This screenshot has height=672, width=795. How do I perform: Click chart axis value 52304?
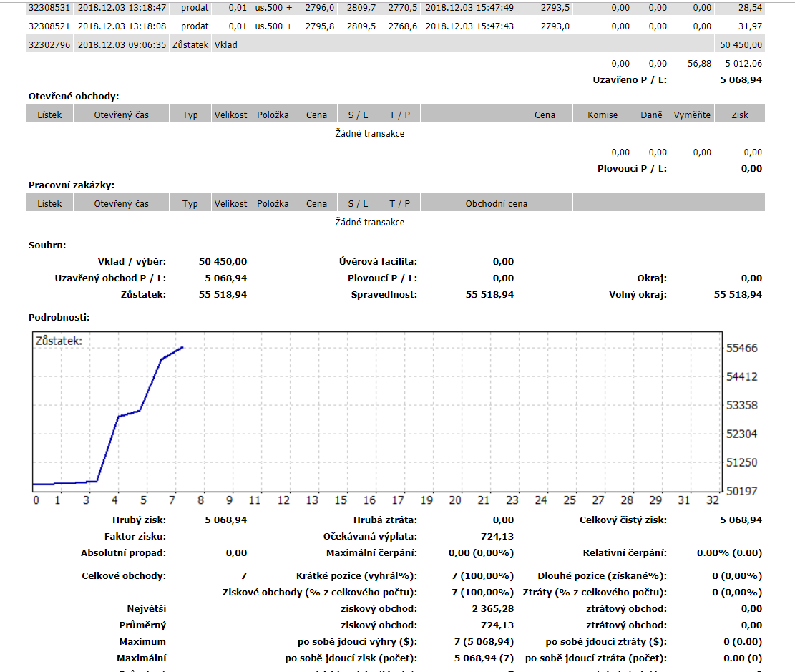[x=742, y=434]
